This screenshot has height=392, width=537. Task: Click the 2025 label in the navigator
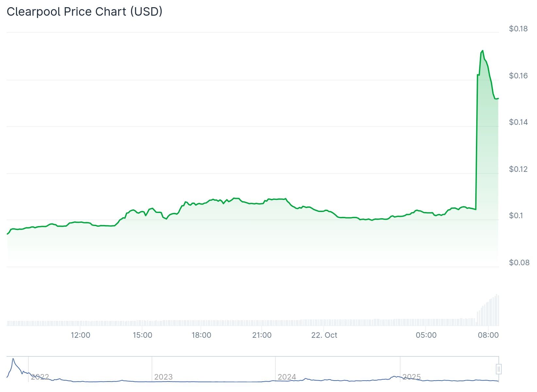click(412, 377)
